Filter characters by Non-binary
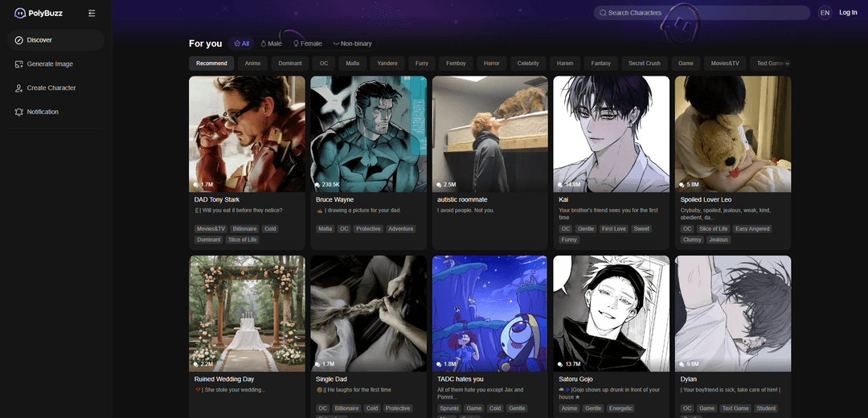Viewport: 868px width, 418px height. [352, 43]
